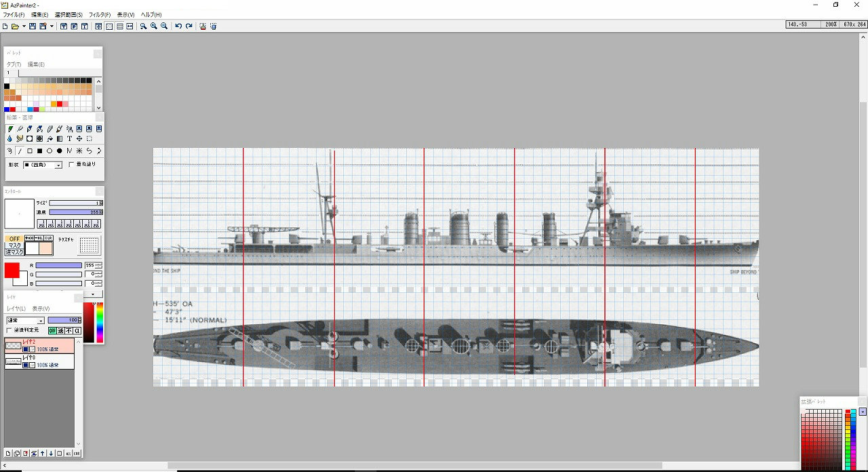Click the red foreground color swatch
This screenshot has height=472, width=868.
pyautogui.click(x=12, y=270)
